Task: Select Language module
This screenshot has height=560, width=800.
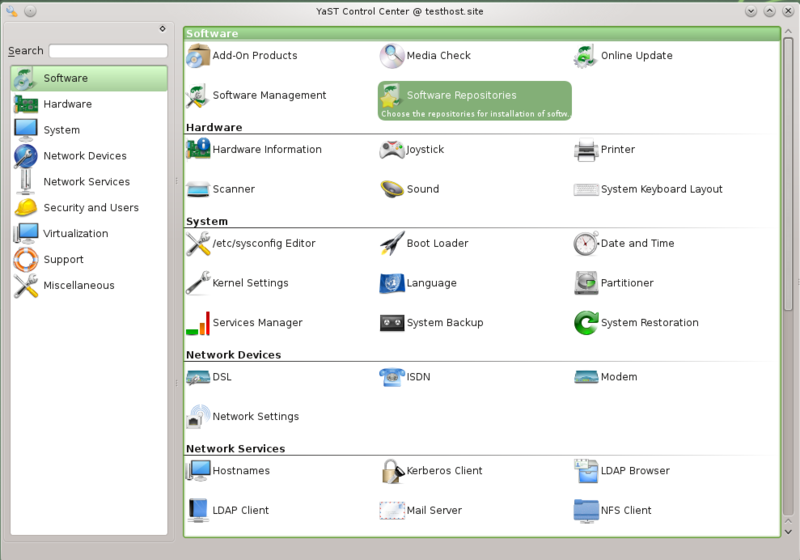Action: pos(418,283)
